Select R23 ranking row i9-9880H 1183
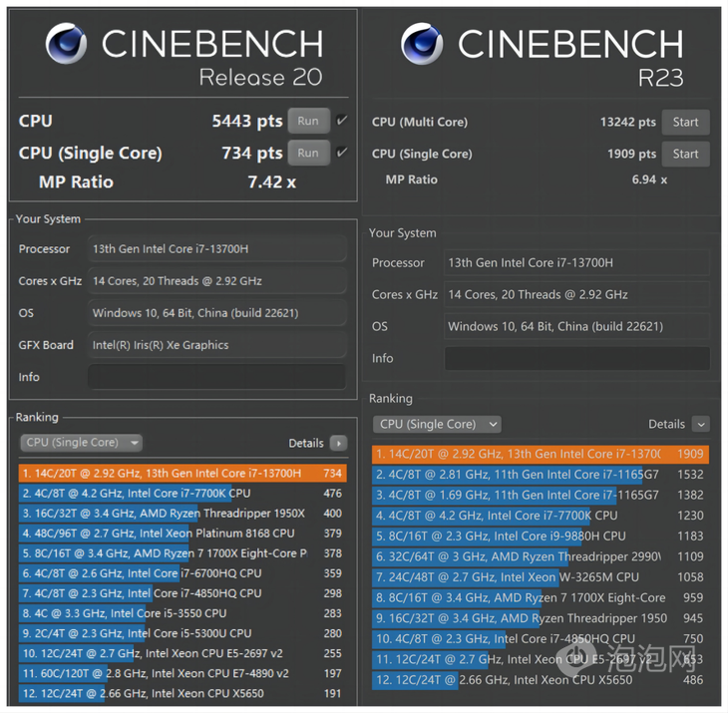The height and width of the screenshot is (713, 728). (x=541, y=536)
